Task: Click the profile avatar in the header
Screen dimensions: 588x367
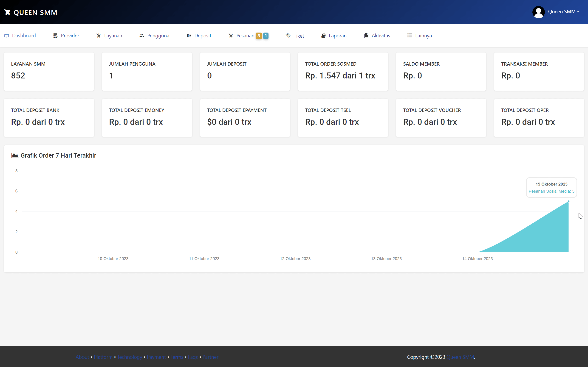Action: (538, 12)
